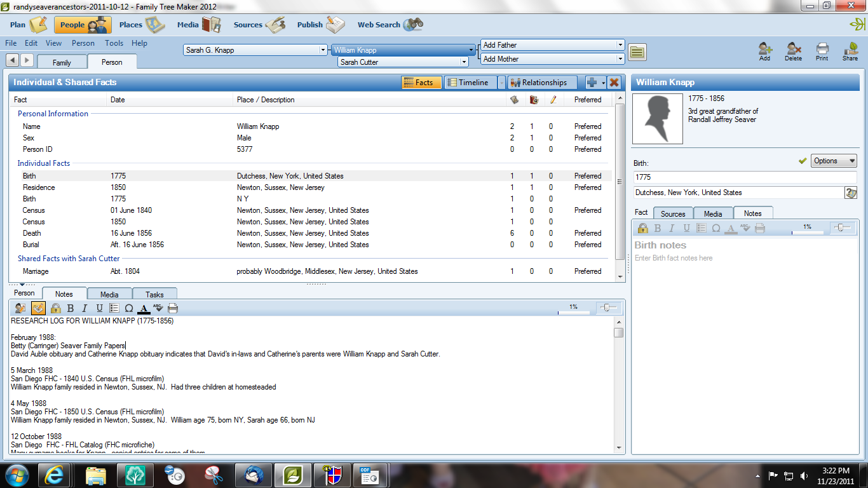Toggle underline in person notes toolbar

click(x=100, y=308)
